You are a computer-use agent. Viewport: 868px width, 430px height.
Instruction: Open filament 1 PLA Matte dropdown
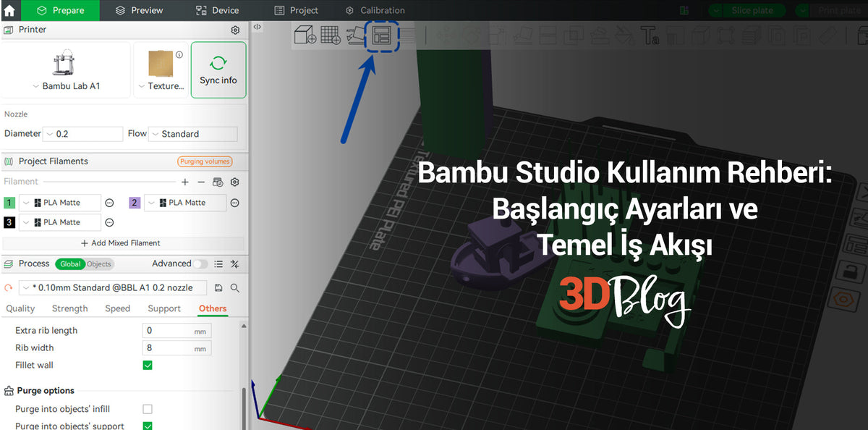(60, 203)
